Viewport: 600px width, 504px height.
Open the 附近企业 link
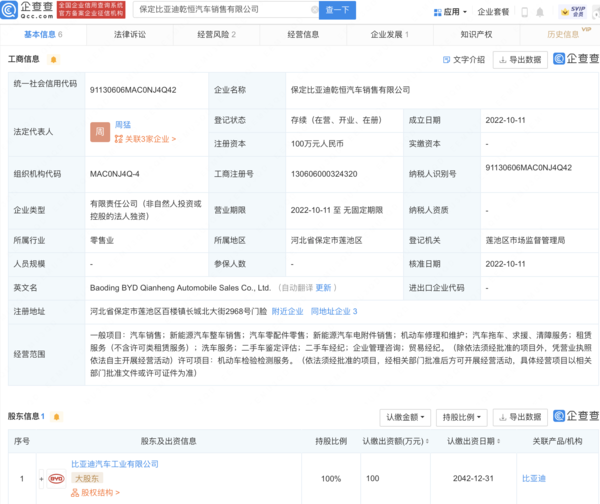[287, 312]
